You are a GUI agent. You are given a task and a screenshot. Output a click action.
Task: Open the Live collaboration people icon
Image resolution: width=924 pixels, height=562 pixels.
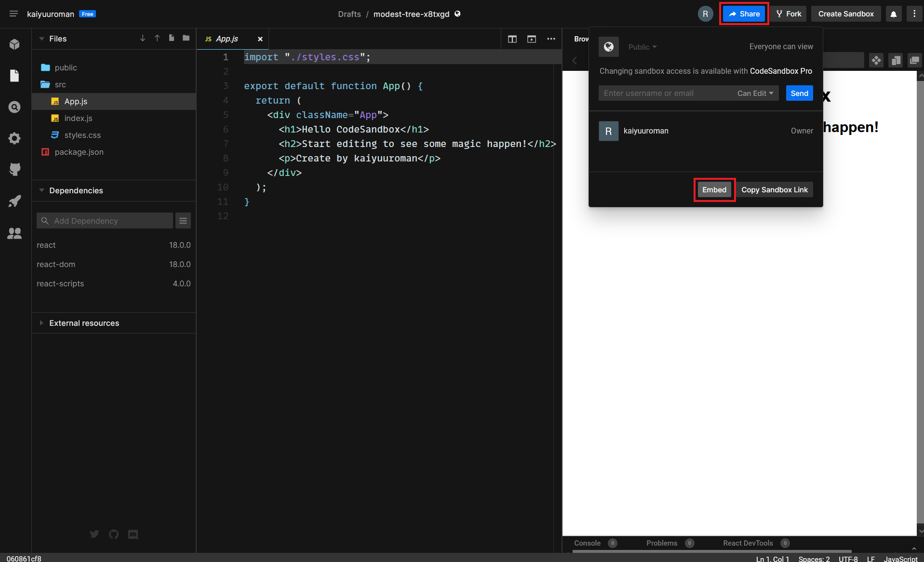click(14, 233)
